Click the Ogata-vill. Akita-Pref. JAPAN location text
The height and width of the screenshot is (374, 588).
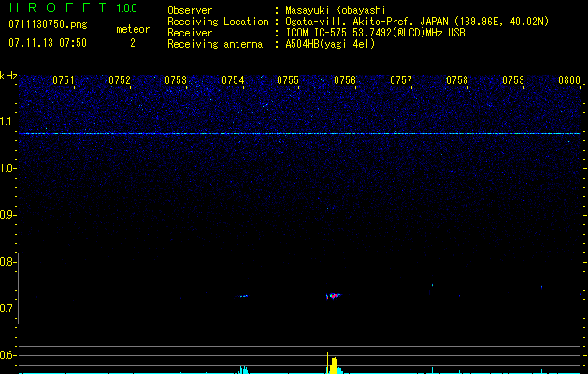(417, 22)
